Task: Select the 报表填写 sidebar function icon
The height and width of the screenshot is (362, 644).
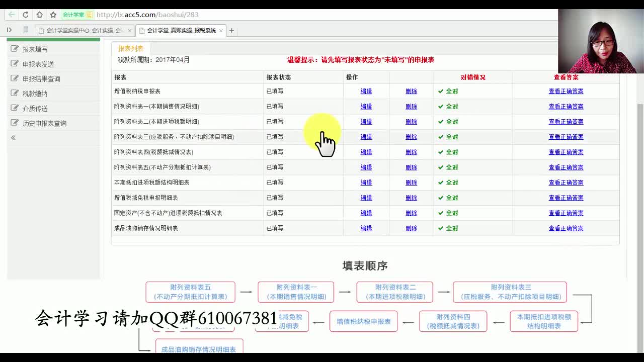Action: click(15, 48)
